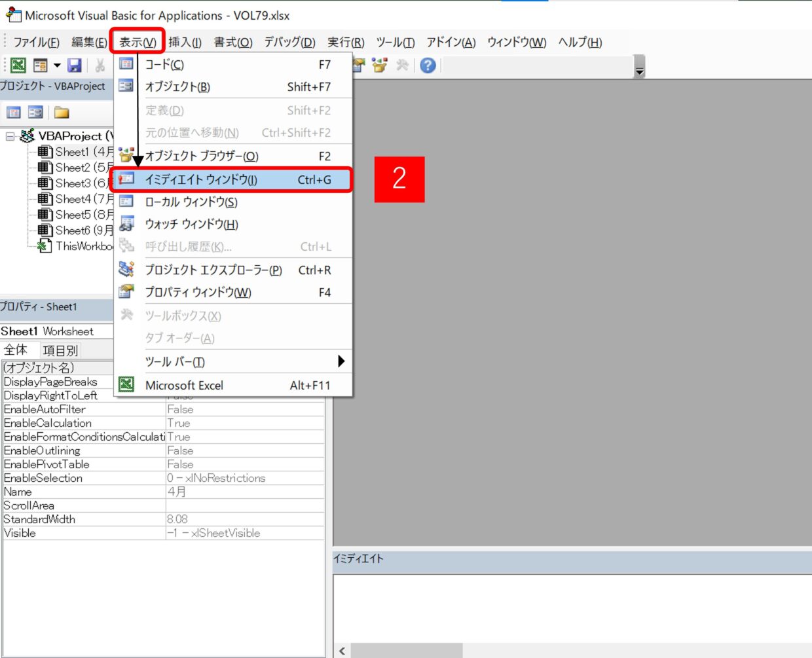Image resolution: width=812 pixels, height=658 pixels.
Task: Open 書式(O) menu
Action: [233, 43]
